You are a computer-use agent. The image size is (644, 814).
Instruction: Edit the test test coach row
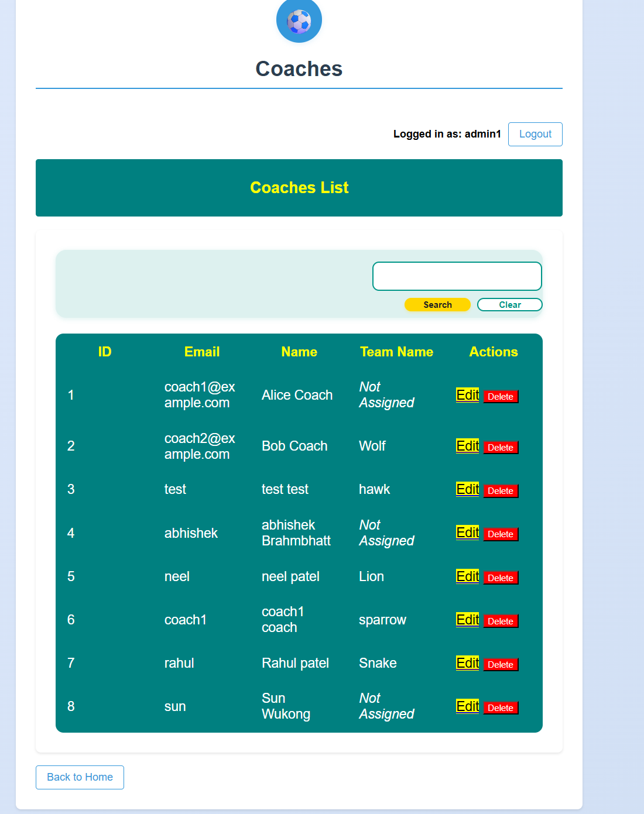(467, 489)
